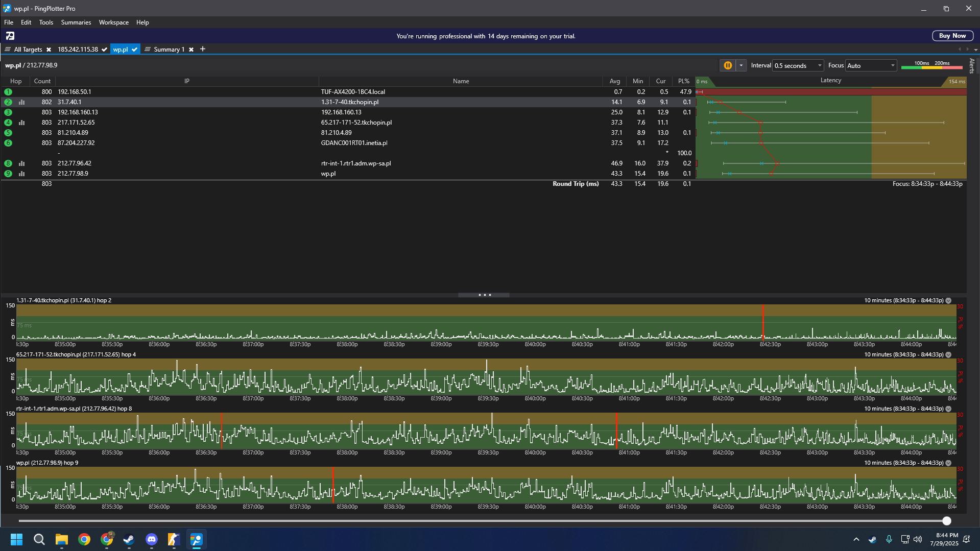This screenshot has width=980, height=551.
Task: Toggle hop 9 timeline graph icon
Action: click(22, 174)
